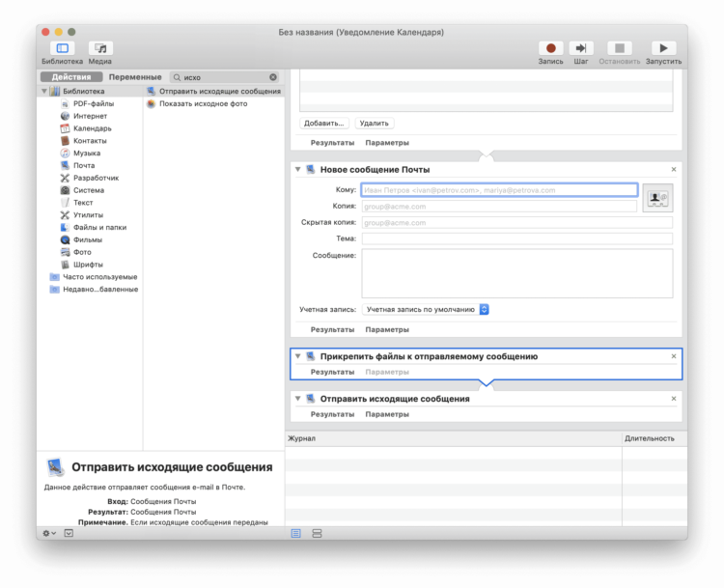Image resolution: width=724 pixels, height=588 pixels.
Task: Run the workflow with Запустить
Action: (x=663, y=48)
